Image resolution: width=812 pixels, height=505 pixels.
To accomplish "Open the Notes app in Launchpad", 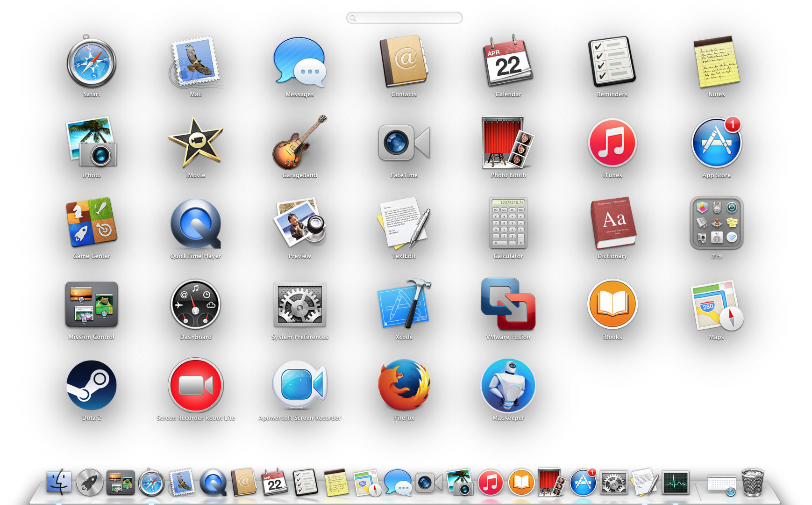I will pos(716,61).
